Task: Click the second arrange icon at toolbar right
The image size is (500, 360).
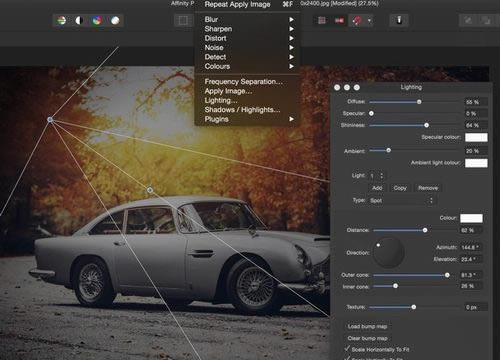Action: (x=486, y=21)
